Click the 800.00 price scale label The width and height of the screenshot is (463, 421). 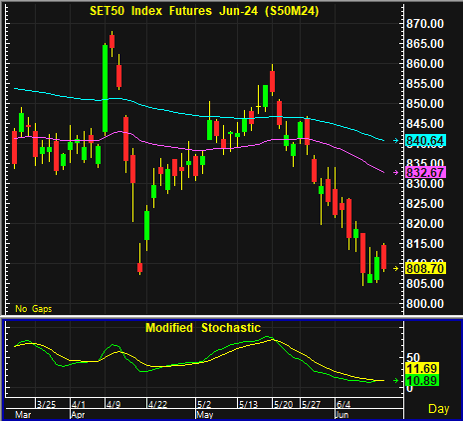tap(425, 304)
